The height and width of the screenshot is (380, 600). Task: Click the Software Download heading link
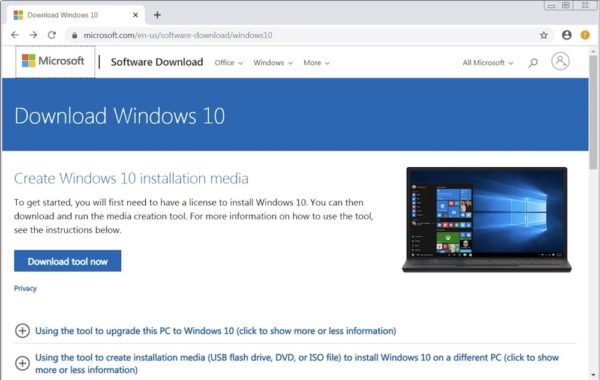(x=157, y=62)
